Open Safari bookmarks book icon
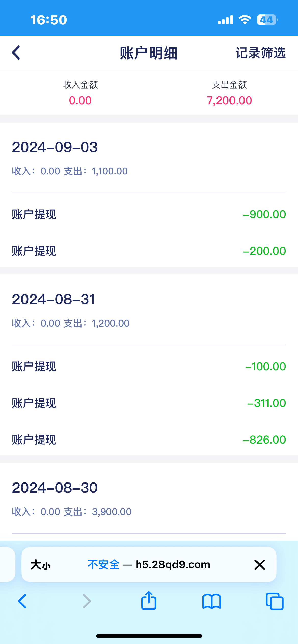 [x=212, y=601]
